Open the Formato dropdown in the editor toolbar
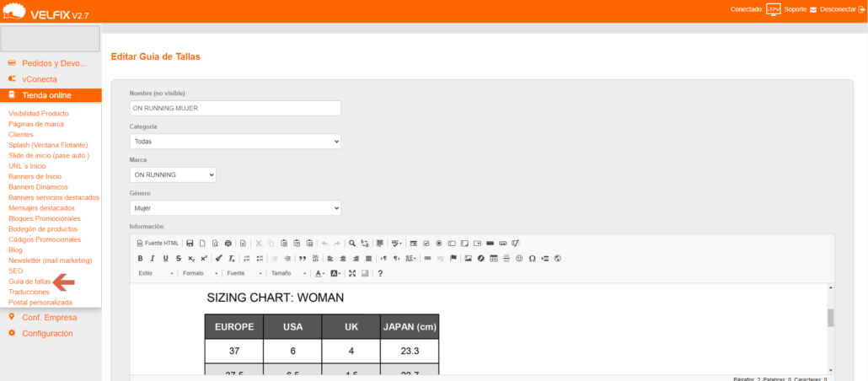 200,274
